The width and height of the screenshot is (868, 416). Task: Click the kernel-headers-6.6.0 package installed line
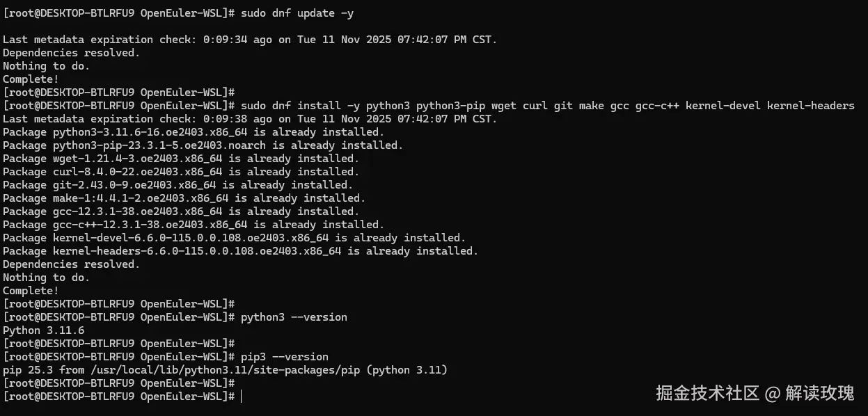[x=240, y=251]
